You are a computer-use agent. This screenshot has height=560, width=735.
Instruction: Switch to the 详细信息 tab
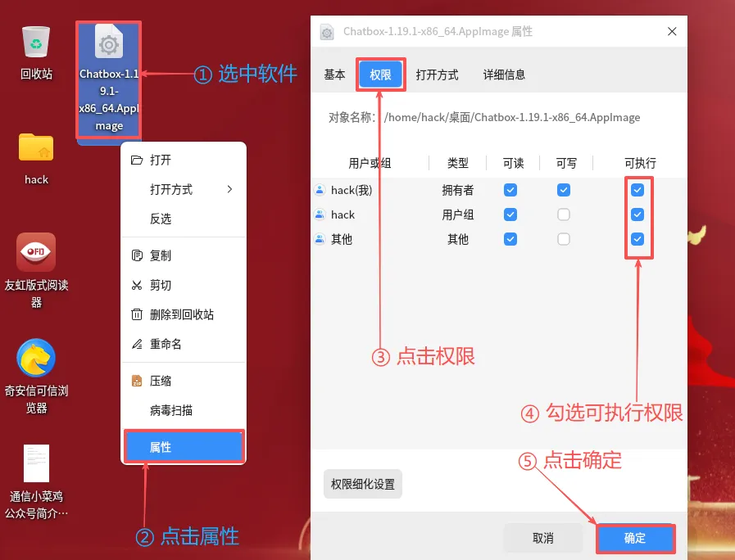pos(504,75)
